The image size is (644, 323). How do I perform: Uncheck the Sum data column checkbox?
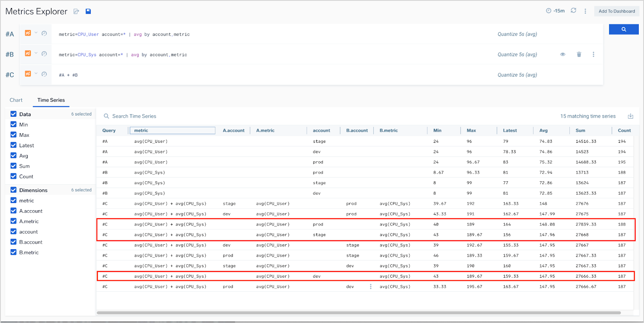(x=14, y=166)
